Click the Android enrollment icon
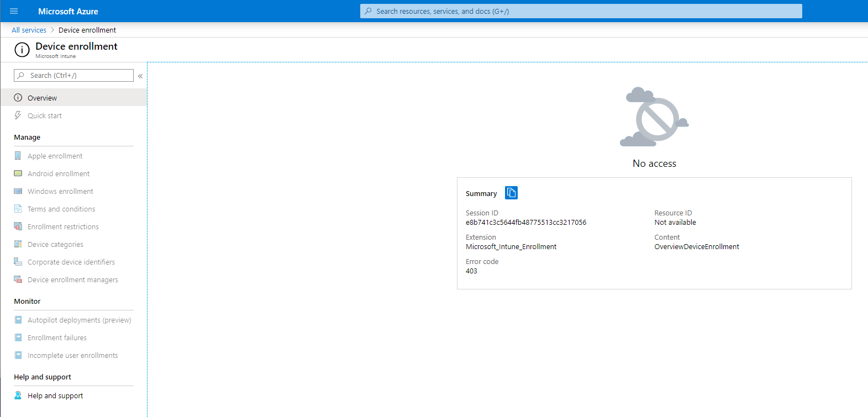Screen dimensions: 868x417 (18, 173)
